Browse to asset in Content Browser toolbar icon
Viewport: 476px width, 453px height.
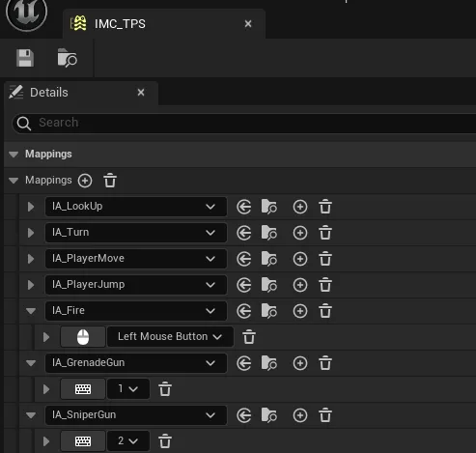click(x=67, y=58)
